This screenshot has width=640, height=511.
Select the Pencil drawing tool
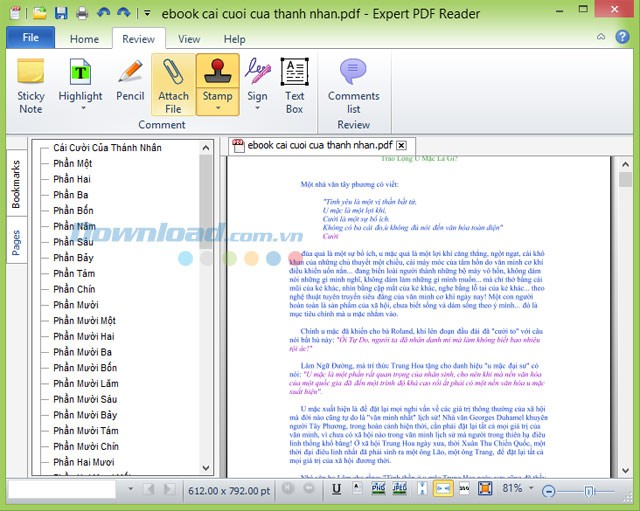[x=130, y=79]
